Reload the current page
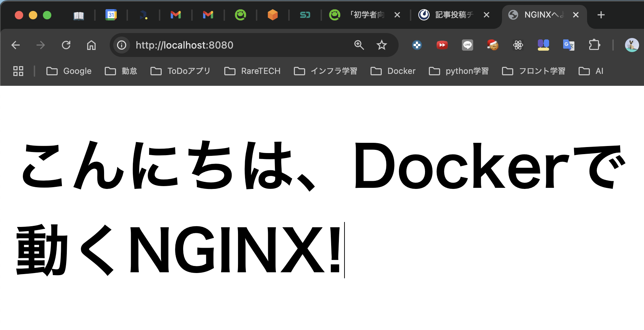This screenshot has width=644, height=330. coord(66,45)
